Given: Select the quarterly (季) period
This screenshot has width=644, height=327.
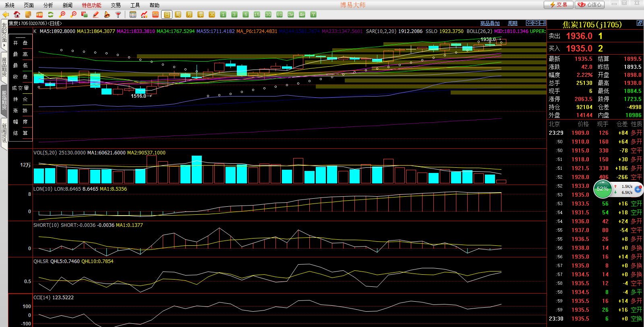Looking at the screenshot, I should coord(201,14).
